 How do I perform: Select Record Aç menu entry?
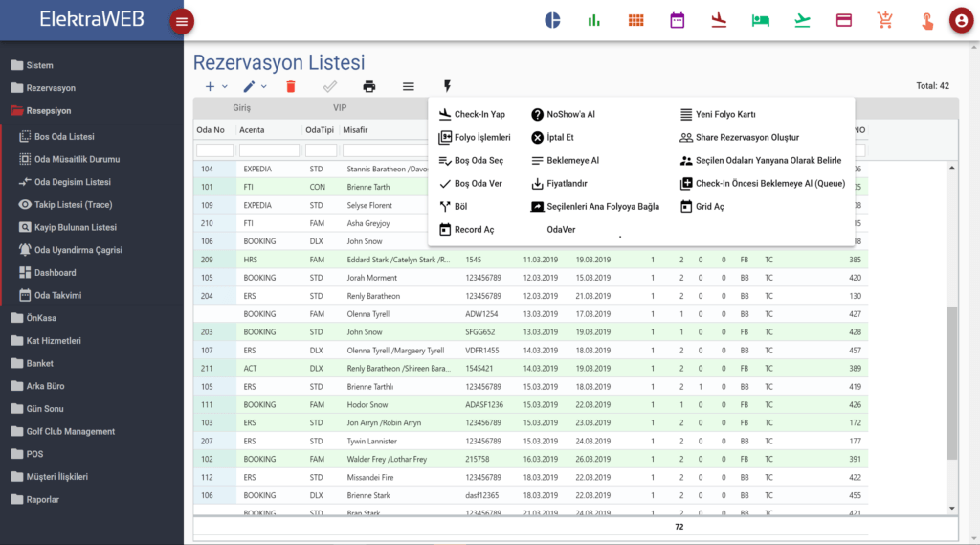click(x=466, y=230)
